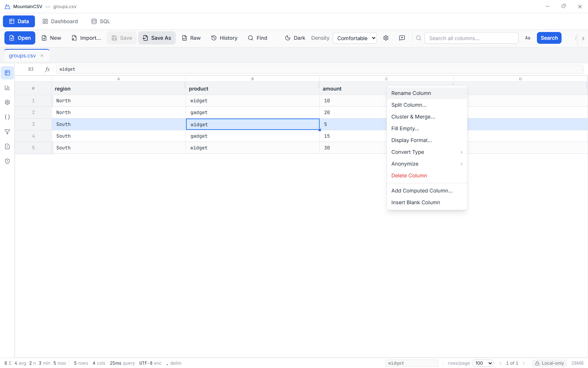Select Fill Empty... menu entry
The height and width of the screenshot is (368, 588).
427,128
